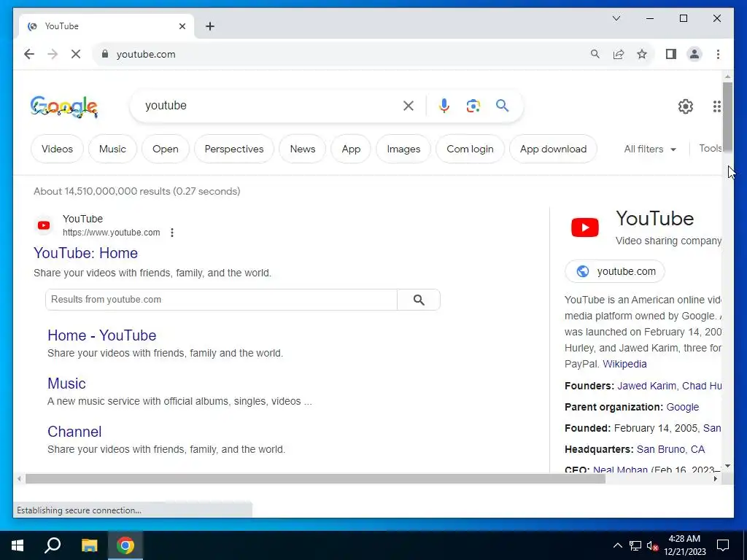Open the Chrome three-dot menu
This screenshot has height=560, width=747.
718,54
